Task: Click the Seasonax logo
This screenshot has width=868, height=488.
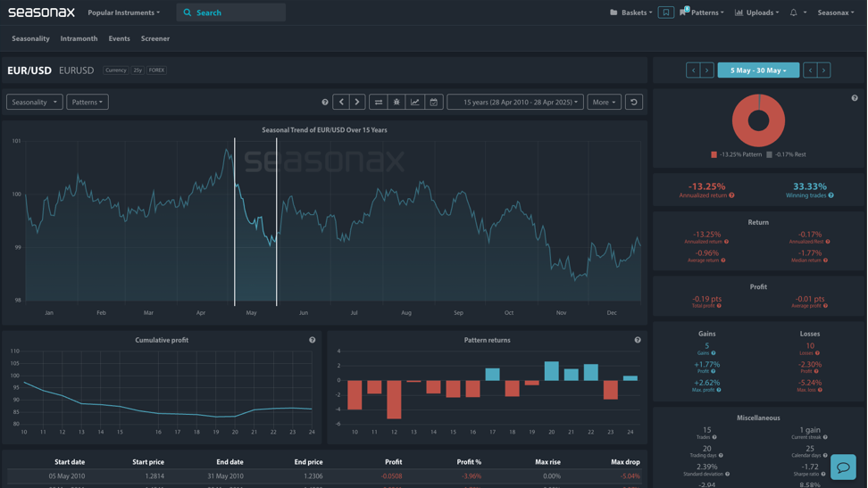Action: [41, 12]
